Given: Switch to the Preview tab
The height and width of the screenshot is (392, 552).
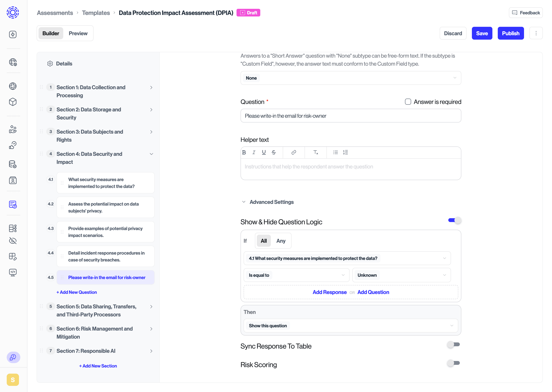Looking at the screenshot, I should coord(78,33).
